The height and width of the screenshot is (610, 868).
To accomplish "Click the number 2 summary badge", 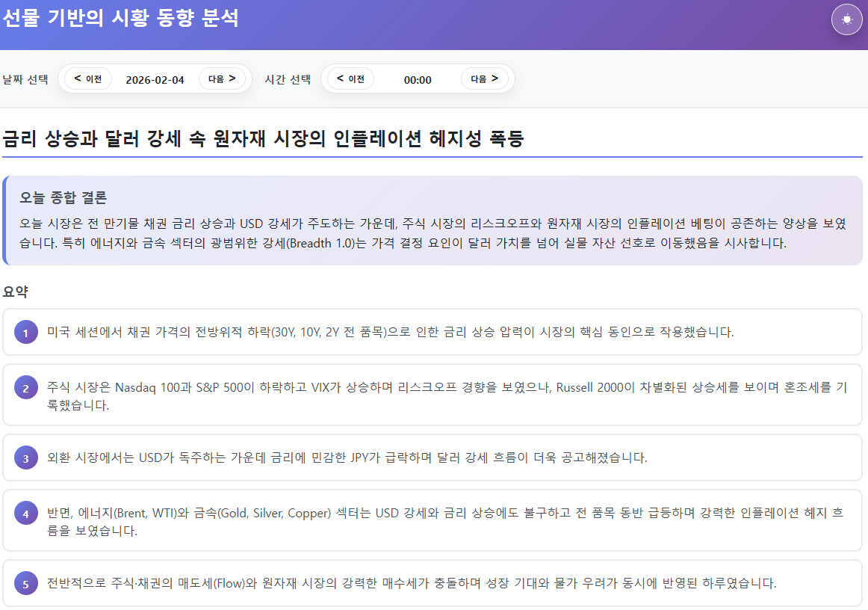I will [x=25, y=388].
